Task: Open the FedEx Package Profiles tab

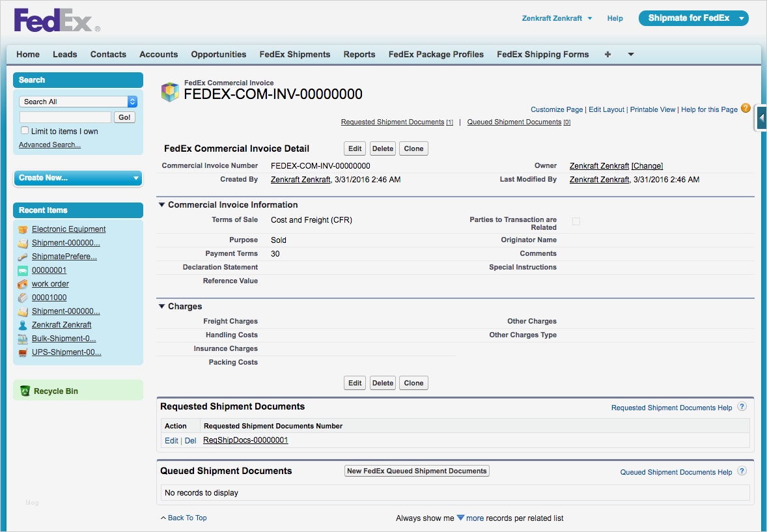Action: (436, 54)
